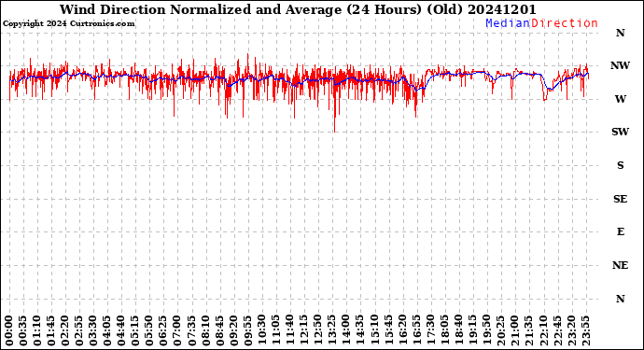
Task: Click the '09:55' time label
Action: pos(247,330)
